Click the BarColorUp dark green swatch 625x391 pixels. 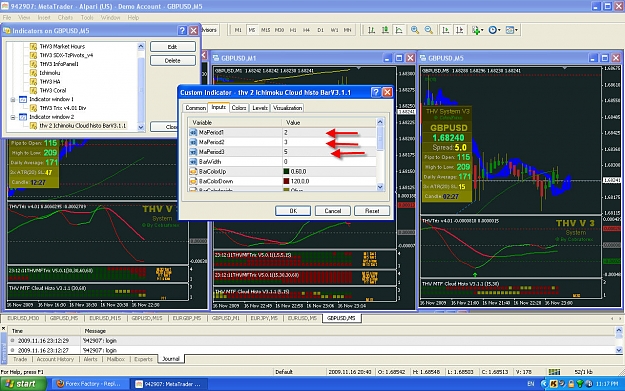point(286,171)
